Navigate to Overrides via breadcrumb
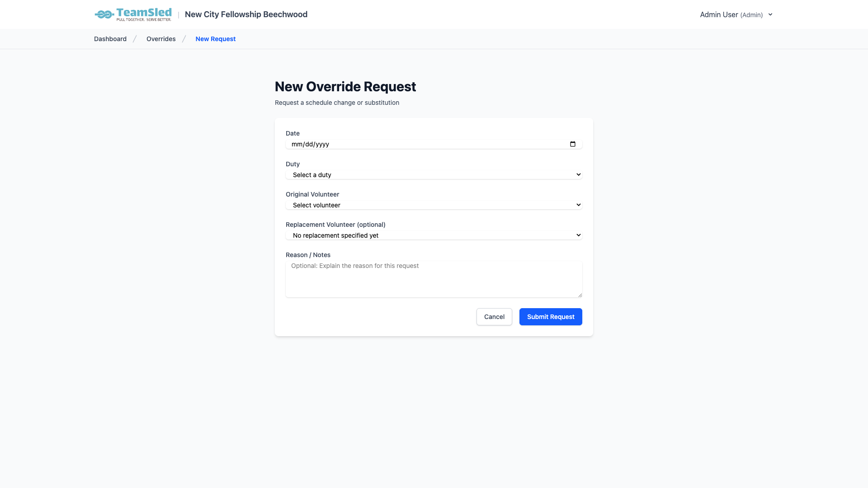The width and height of the screenshot is (868, 488). click(160, 39)
